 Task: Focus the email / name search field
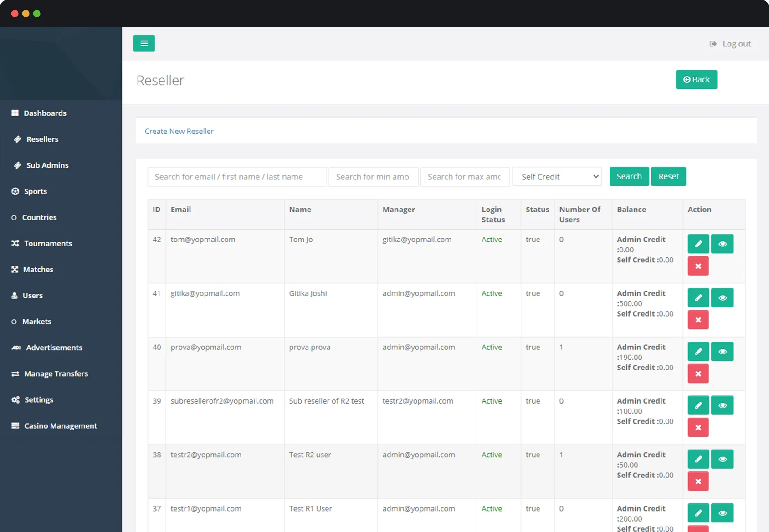pyautogui.click(x=237, y=177)
